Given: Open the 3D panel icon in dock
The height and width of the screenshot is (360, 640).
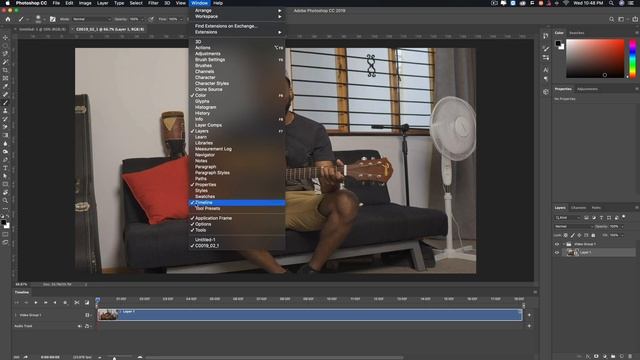Looking at the screenshot, I should click(546, 92).
